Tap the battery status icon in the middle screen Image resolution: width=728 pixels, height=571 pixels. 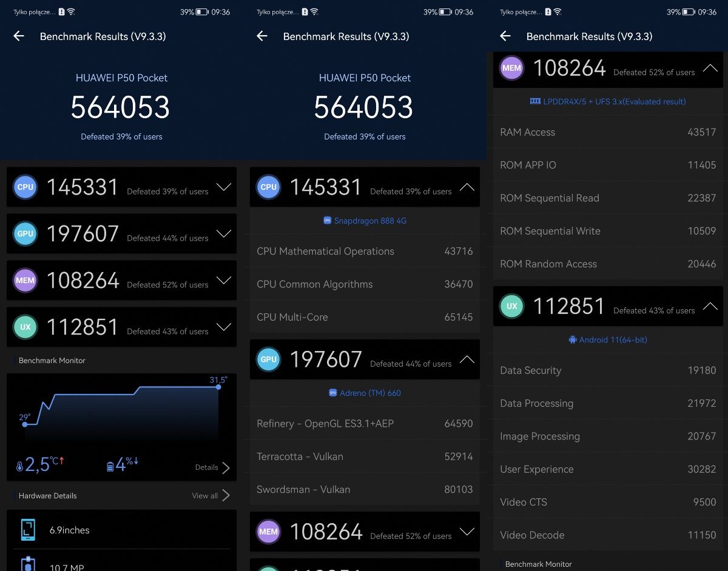click(x=445, y=12)
